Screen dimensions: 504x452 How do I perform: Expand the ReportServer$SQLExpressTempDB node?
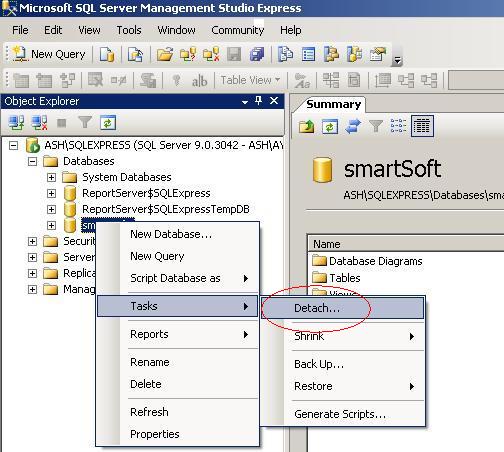[x=51, y=209]
